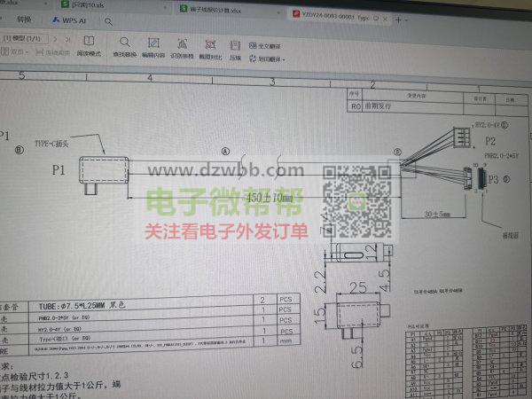Click the column 4 marker on the drawing border
This screenshot has width=532, height=399.
(150, 78)
